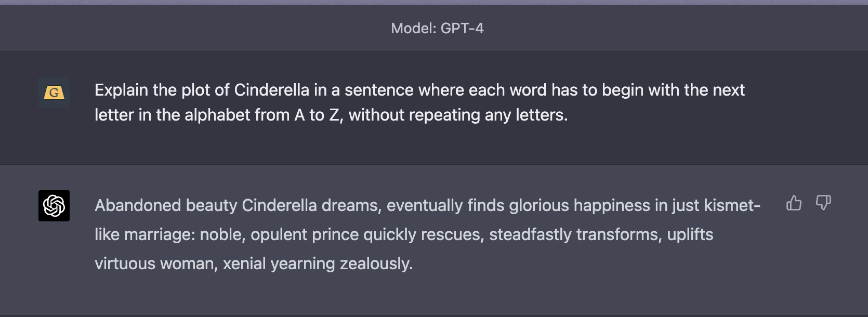Click the thumbs down icon on the response

click(823, 203)
